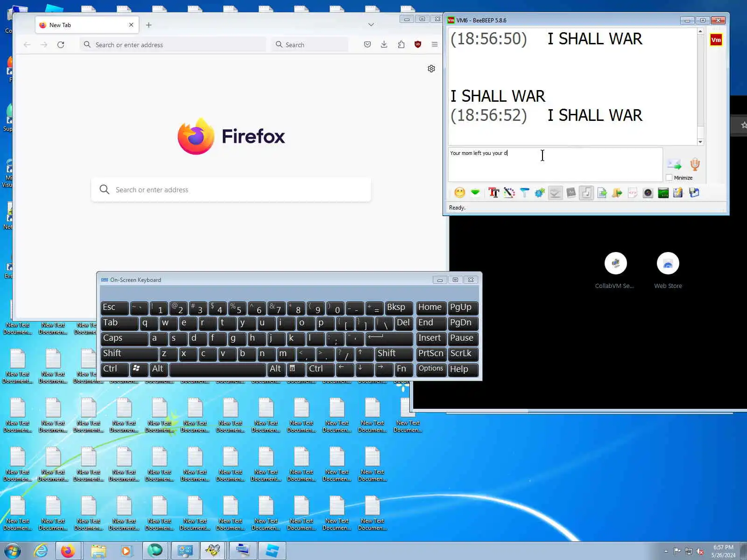Click the red Vm icon in BeeBEEP side panel

tap(716, 40)
